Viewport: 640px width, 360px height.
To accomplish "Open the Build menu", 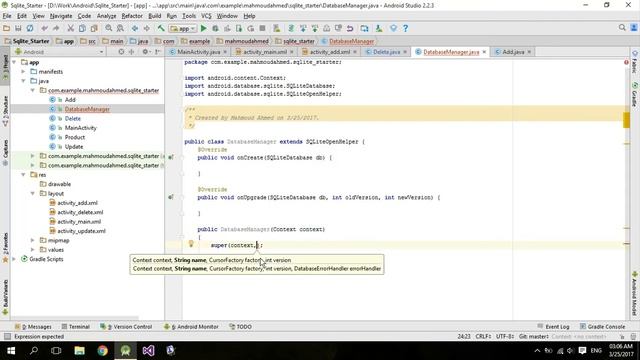I will coord(154,16).
